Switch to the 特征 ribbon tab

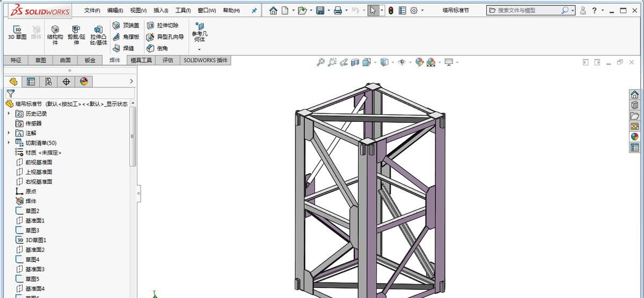pos(16,60)
